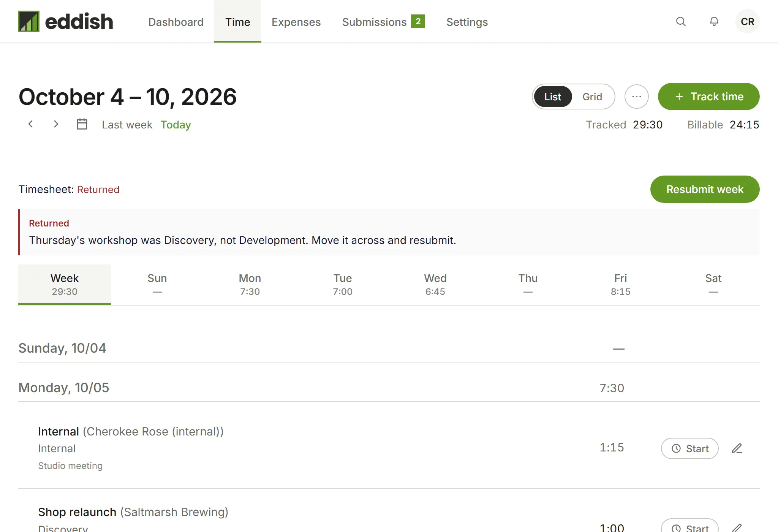Select the Tue 7:00 day tab
778x532 pixels.
(343, 284)
